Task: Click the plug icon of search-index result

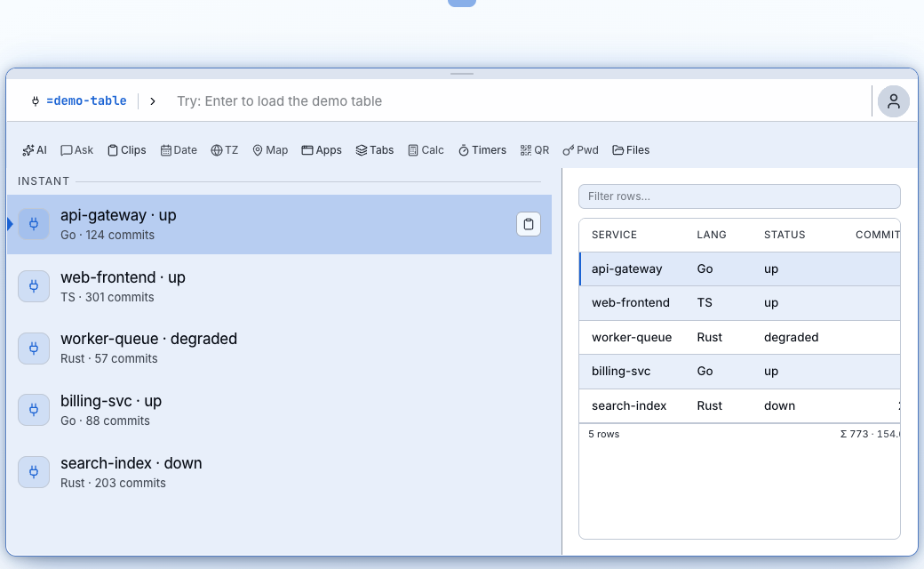Action: click(34, 472)
